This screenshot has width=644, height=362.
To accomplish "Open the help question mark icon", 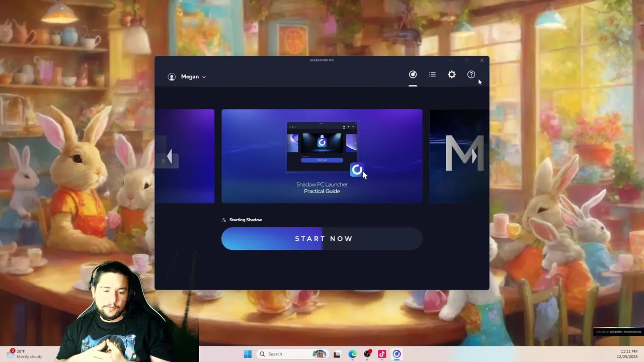I will click(471, 74).
